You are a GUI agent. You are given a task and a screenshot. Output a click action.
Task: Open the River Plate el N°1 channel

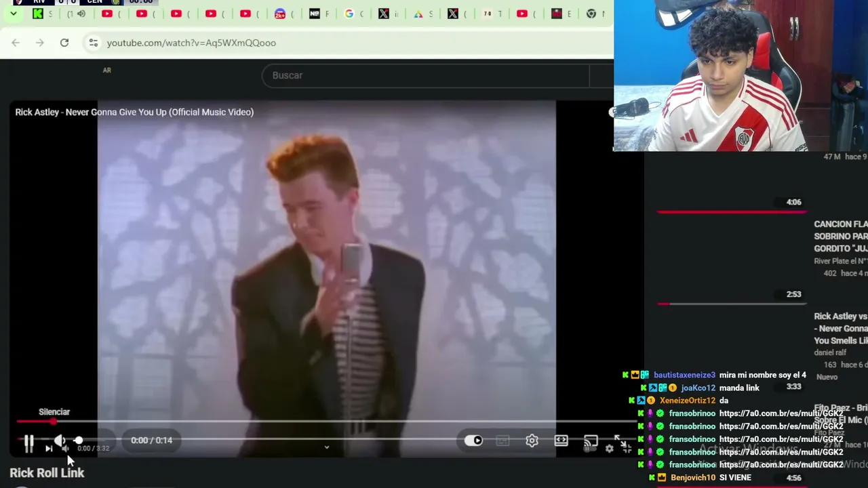(840, 262)
